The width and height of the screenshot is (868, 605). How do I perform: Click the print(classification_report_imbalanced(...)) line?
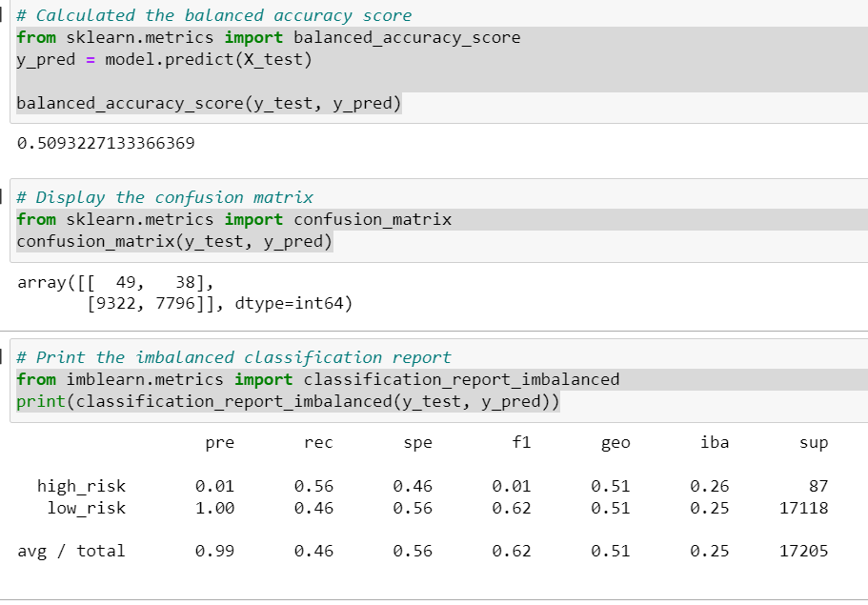coord(288,401)
